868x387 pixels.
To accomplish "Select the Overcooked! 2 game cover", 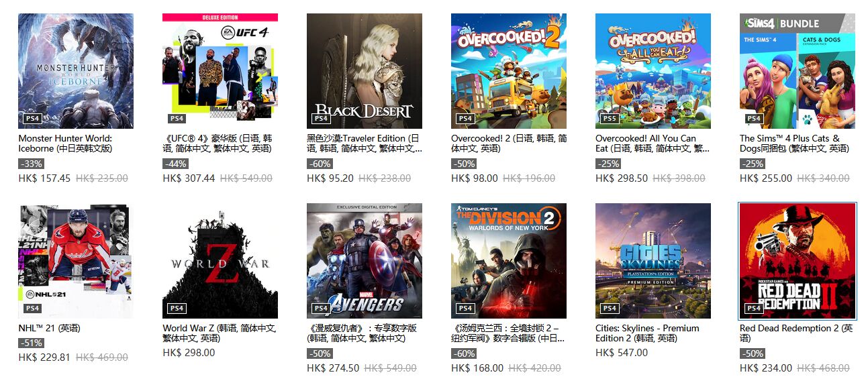I will 509,71.
